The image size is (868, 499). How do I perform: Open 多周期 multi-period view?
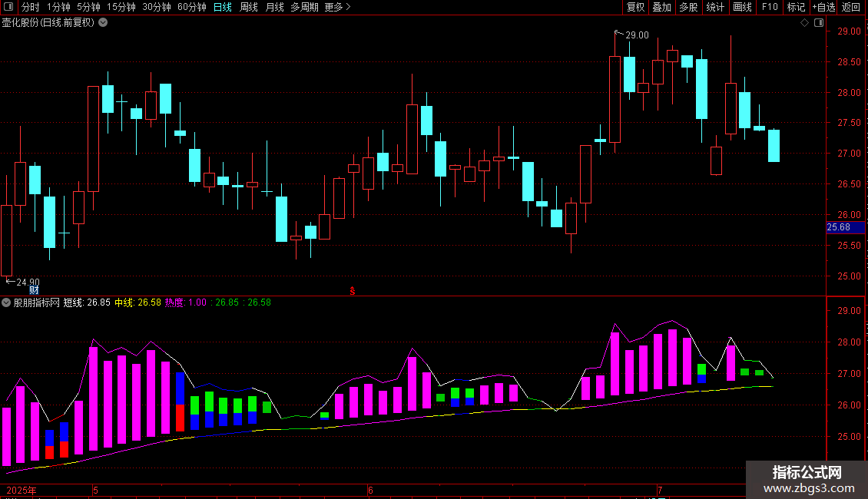click(x=304, y=7)
